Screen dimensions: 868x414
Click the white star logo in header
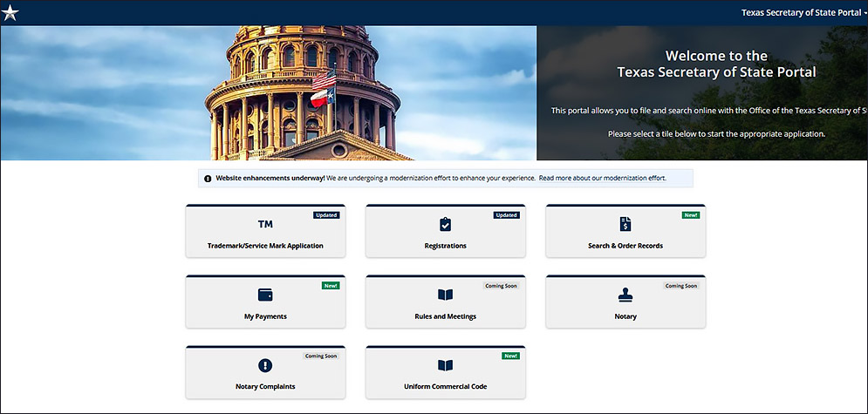[10, 12]
